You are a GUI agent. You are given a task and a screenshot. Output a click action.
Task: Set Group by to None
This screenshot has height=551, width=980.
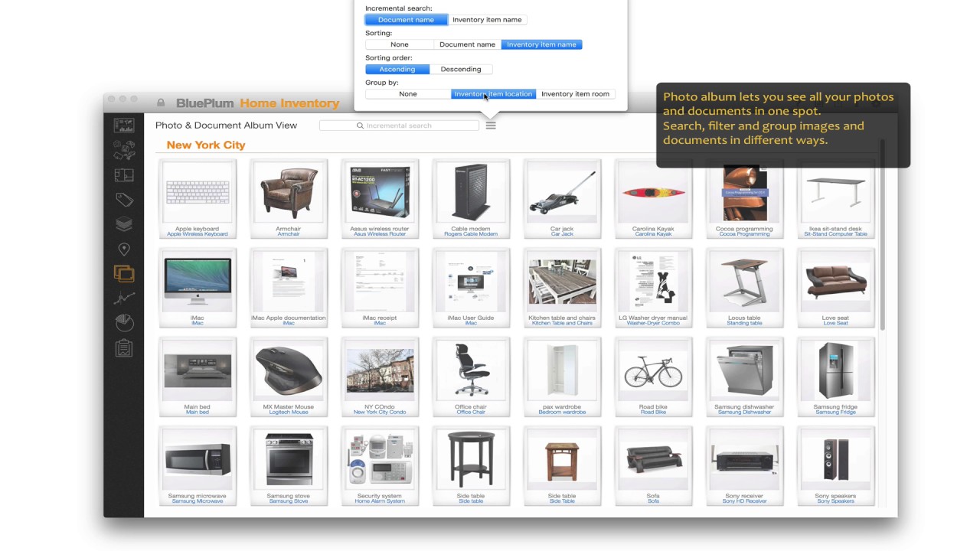point(408,94)
